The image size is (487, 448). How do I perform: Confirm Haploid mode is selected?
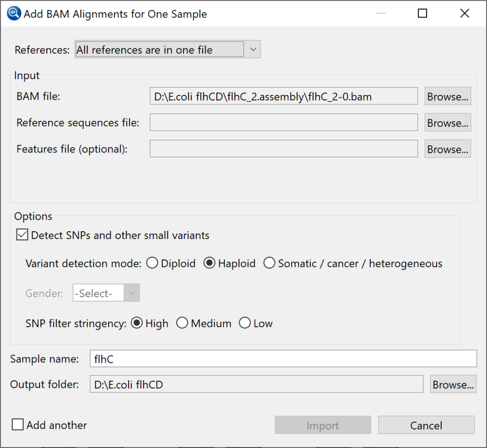pyautogui.click(x=210, y=263)
